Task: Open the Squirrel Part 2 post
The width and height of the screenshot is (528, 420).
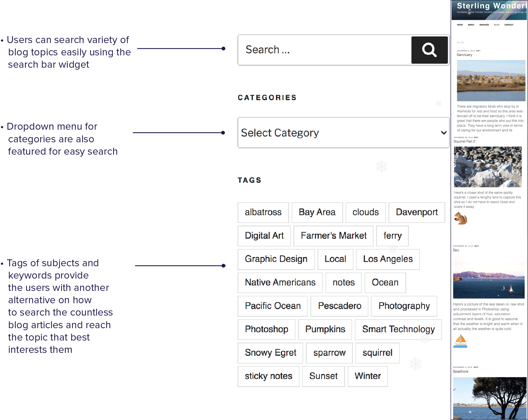Action: click(464, 141)
